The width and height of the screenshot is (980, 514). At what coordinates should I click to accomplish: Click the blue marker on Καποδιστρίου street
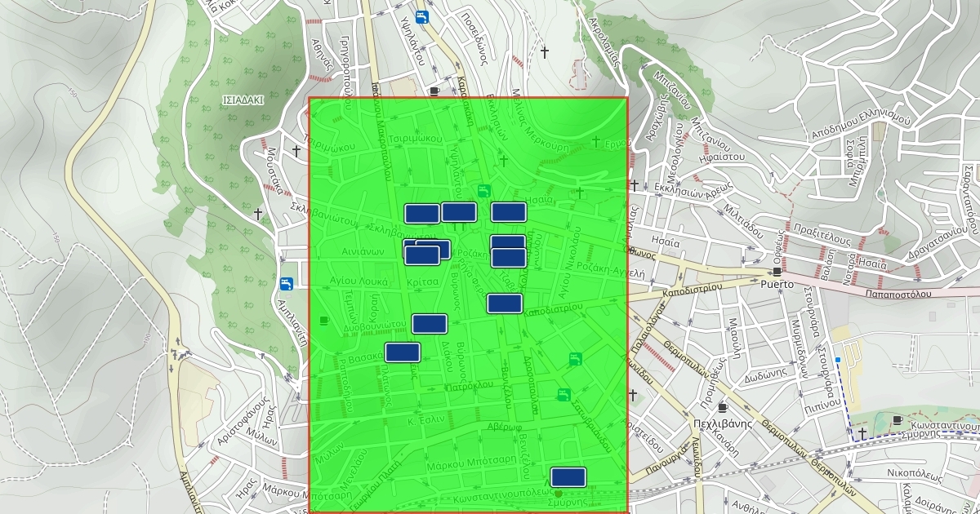click(505, 304)
